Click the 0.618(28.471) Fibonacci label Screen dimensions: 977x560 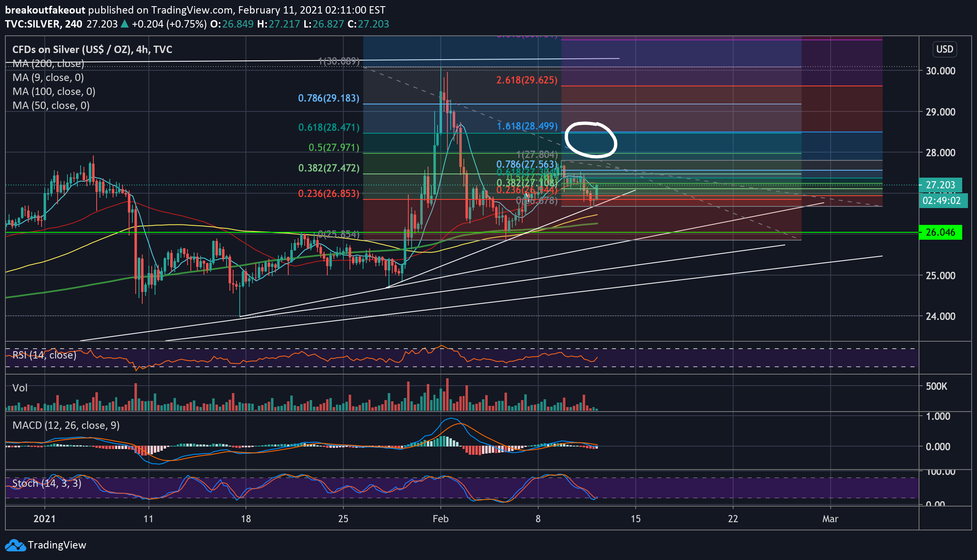coord(329,127)
